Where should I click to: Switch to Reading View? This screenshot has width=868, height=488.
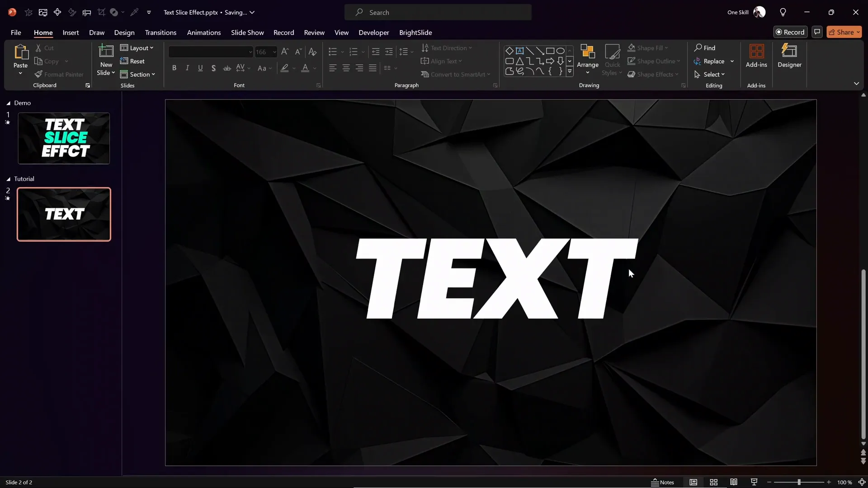click(733, 482)
